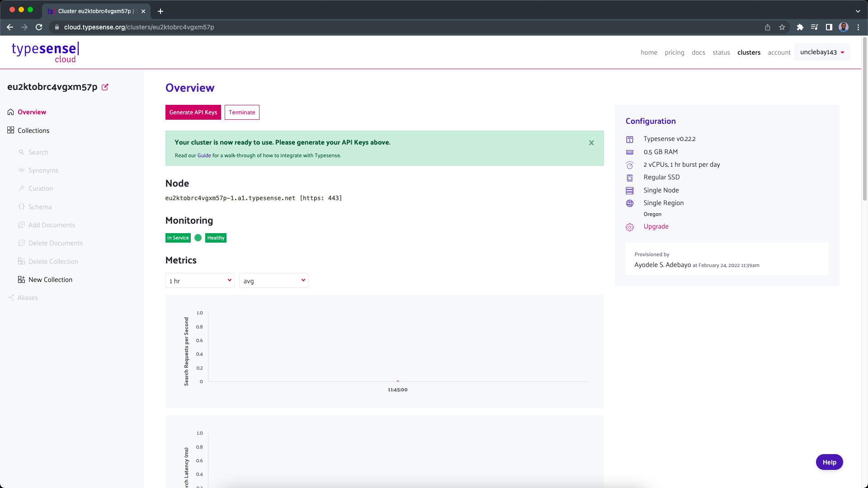This screenshot has width=868, height=488.
Task: Click the green health status dot
Action: (x=198, y=238)
